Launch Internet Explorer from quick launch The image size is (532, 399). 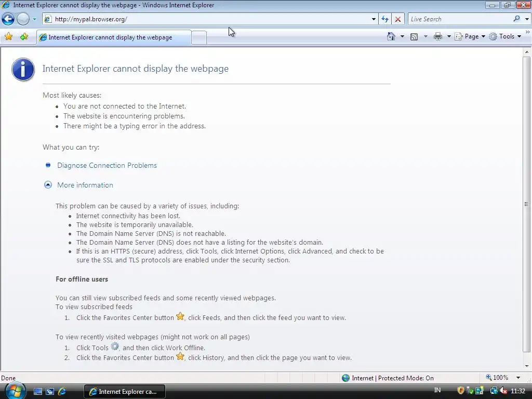62,392
